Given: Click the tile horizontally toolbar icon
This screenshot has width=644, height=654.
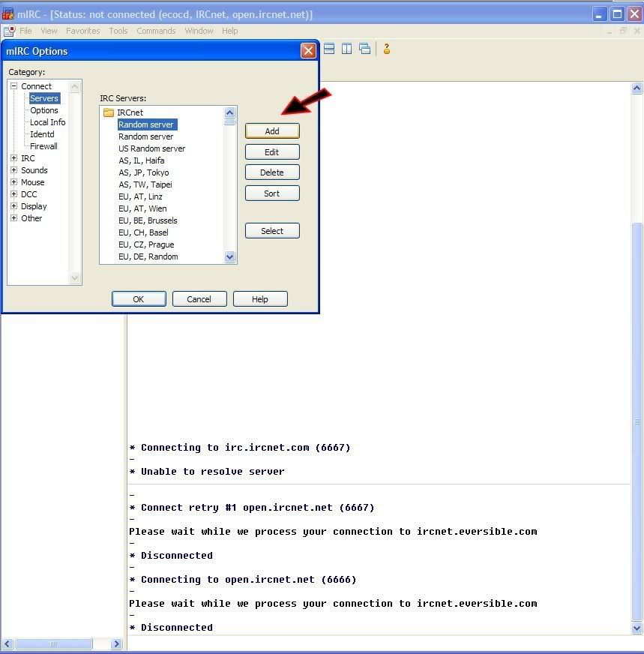Looking at the screenshot, I should [x=329, y=49].
